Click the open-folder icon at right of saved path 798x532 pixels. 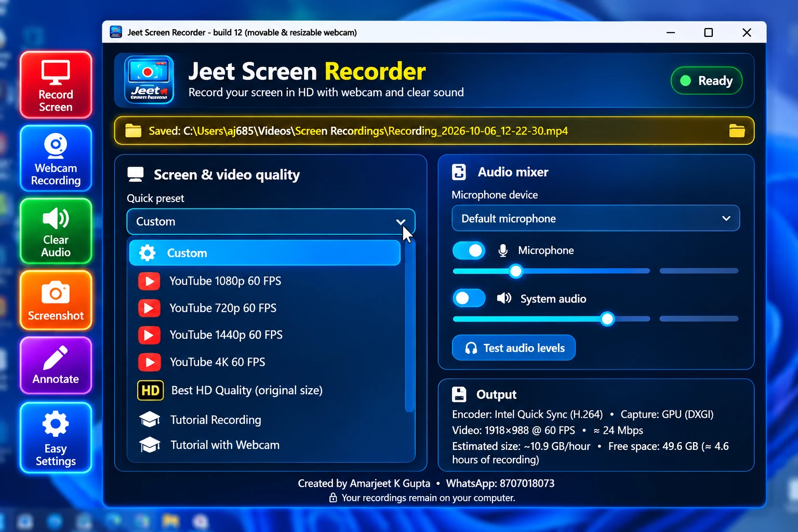pyautogui.click(x=737, y=130)
